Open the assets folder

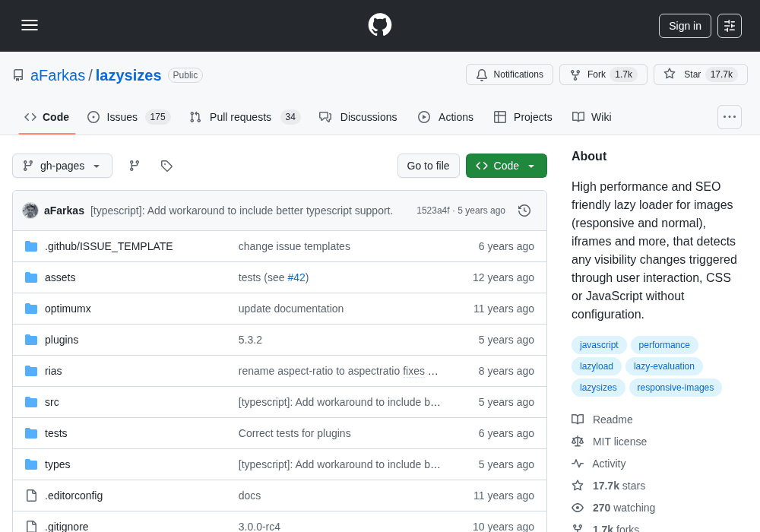point(60,277)
